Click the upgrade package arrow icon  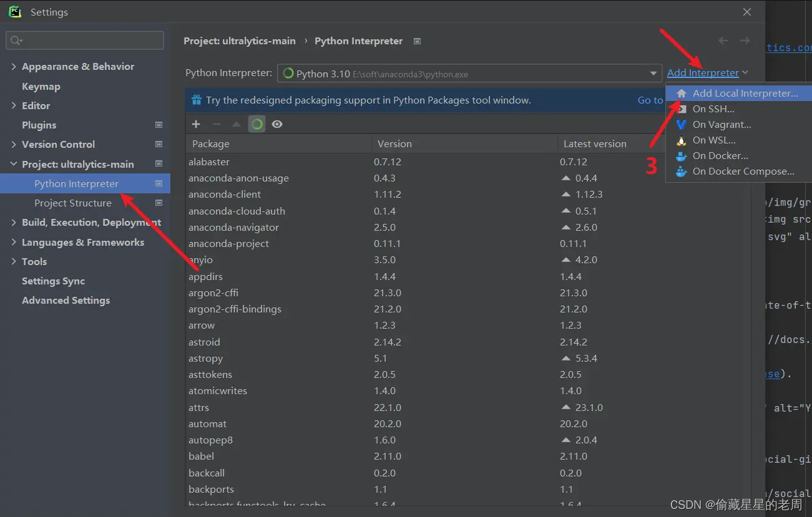(x=237, y=124)
